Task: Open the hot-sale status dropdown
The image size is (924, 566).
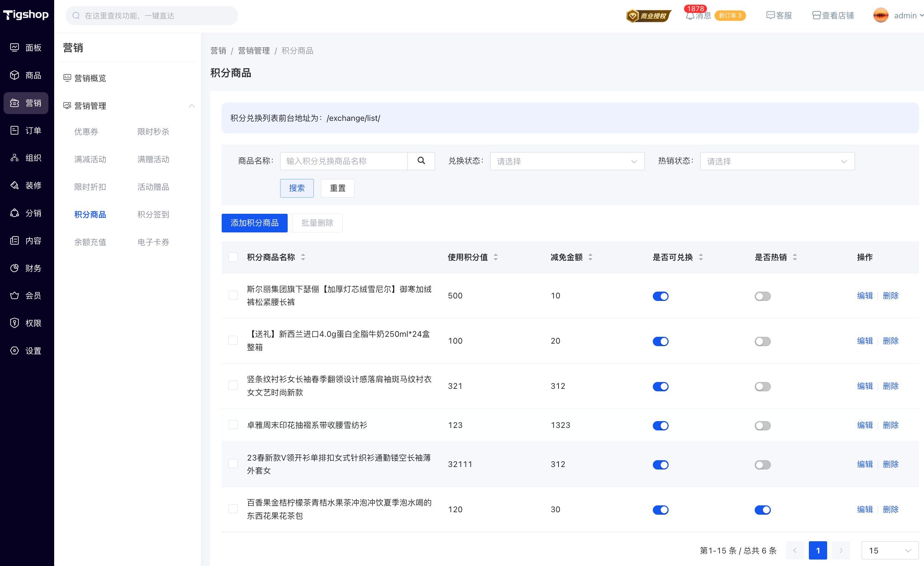Action: point(777,161)
